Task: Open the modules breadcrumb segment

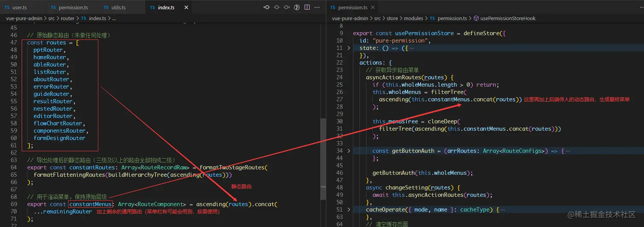Action: 414,18
